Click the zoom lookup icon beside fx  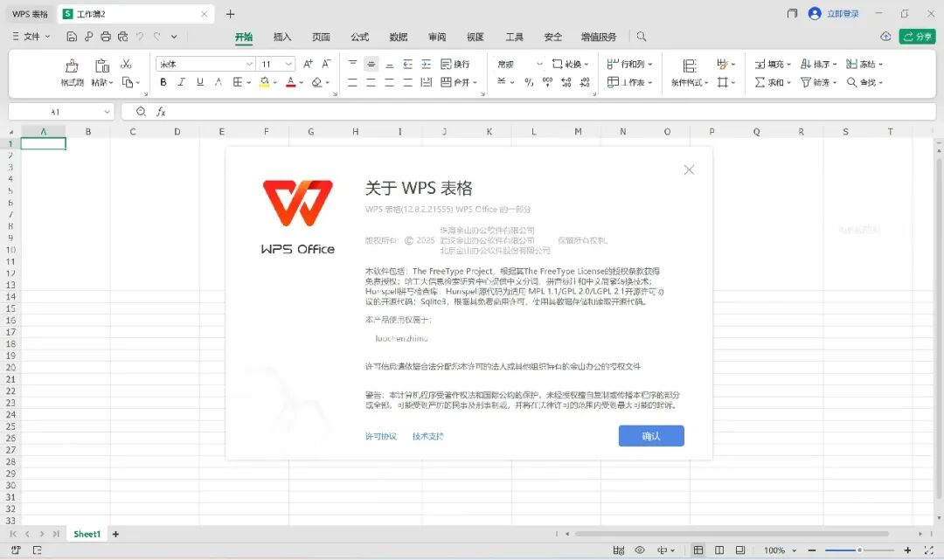141,111
